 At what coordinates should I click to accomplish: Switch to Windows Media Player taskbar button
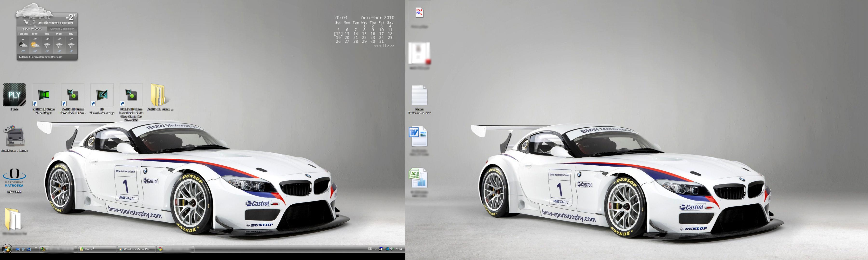(136, 249)
